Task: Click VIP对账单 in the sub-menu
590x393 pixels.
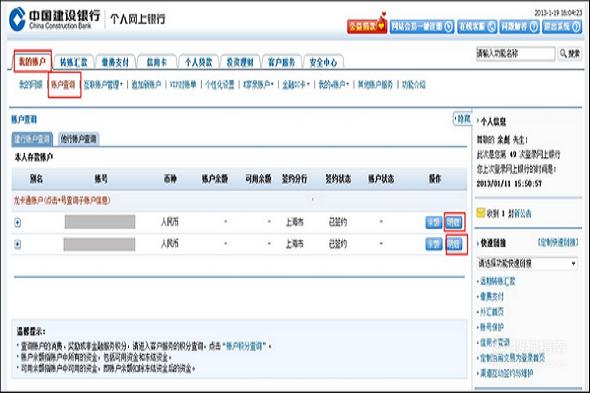Action: coord(183,85)
